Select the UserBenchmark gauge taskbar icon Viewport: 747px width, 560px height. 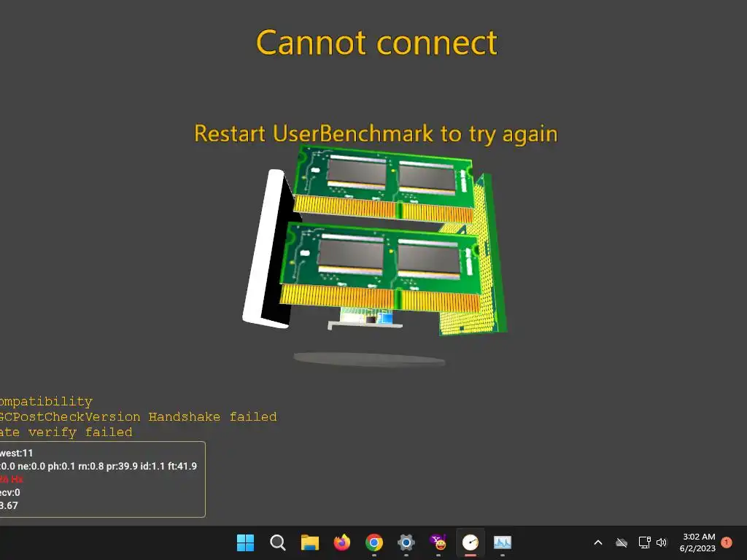tap(471, 542)
